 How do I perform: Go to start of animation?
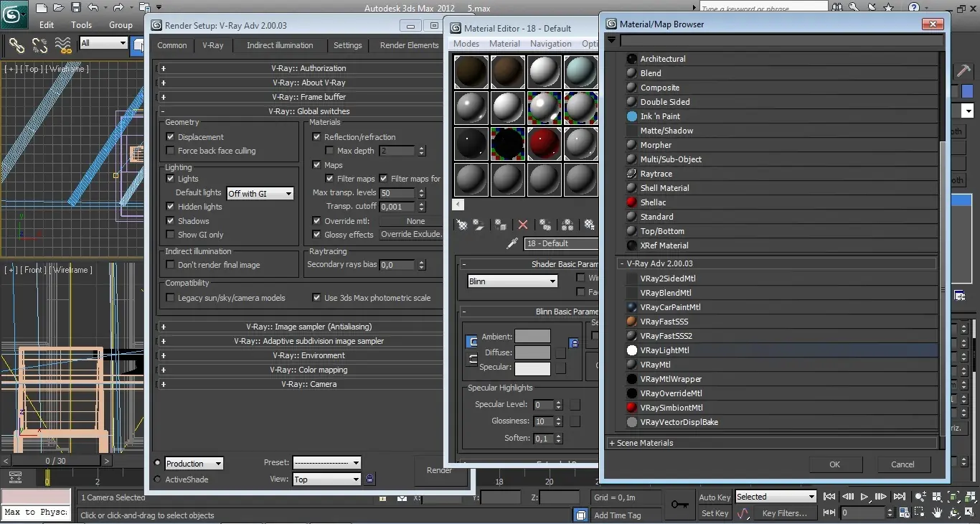829,496
